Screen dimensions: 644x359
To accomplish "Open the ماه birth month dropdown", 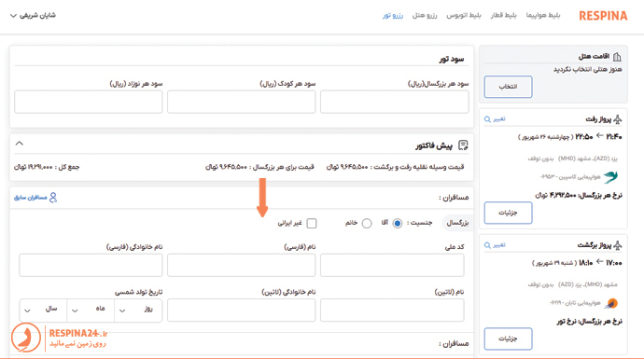I will click(x=91, y=310).
